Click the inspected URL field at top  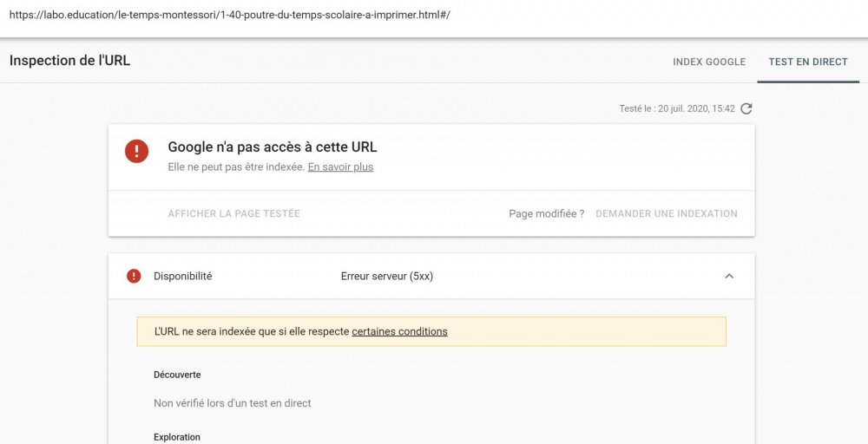(230, 15)
